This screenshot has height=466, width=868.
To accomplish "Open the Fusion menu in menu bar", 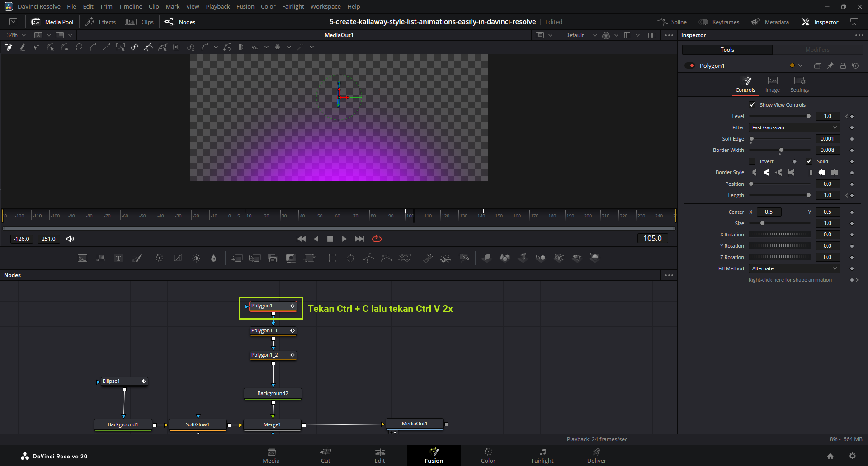I will (245, 6).
